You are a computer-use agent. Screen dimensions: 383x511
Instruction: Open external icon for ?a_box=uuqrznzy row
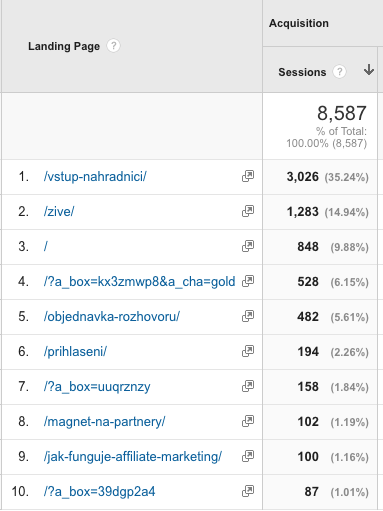248,386
